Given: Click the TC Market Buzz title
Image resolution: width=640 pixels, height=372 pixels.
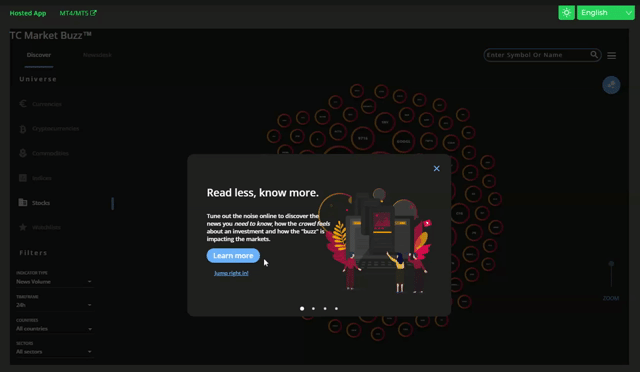Looking at the screenshot, I should coord(50,36).
